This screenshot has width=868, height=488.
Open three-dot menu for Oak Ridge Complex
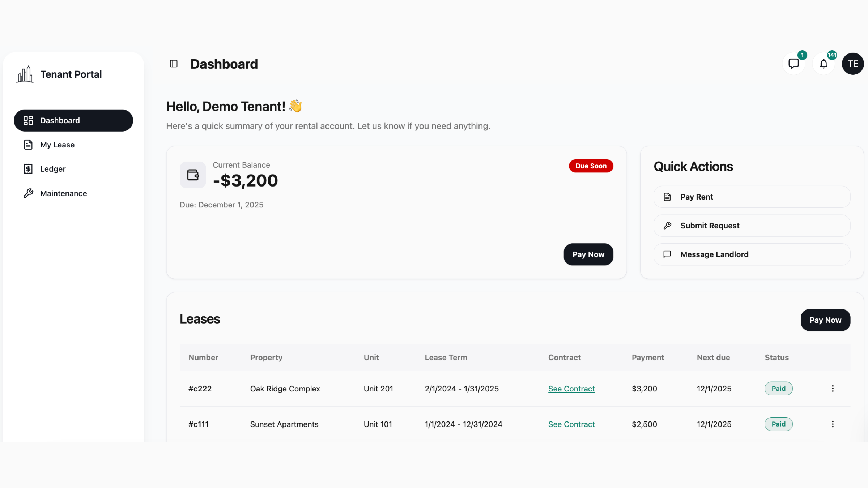(x=833, y=389)
